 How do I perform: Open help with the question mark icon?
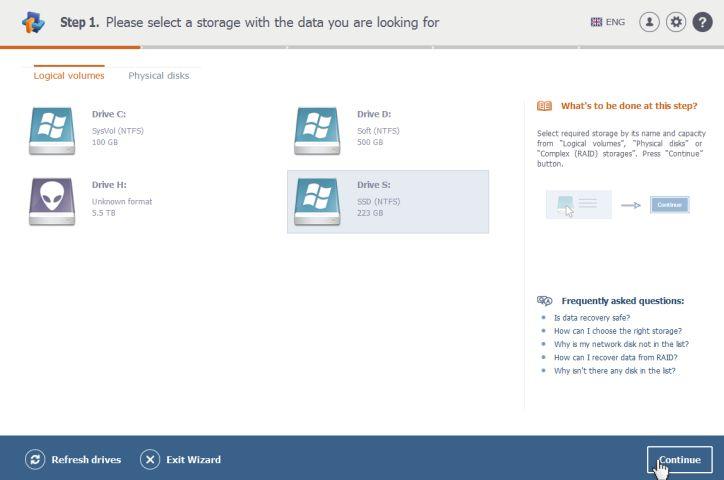pos(702,22)
